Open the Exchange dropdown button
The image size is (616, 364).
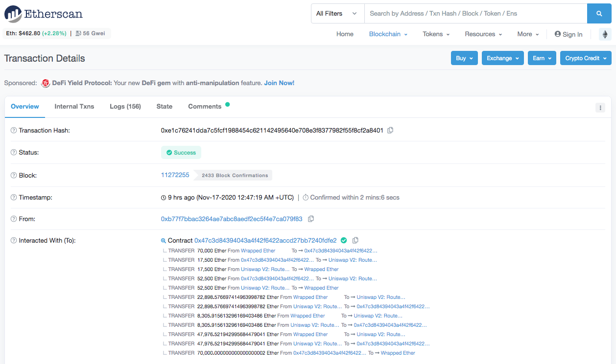(x=503, y=58)
